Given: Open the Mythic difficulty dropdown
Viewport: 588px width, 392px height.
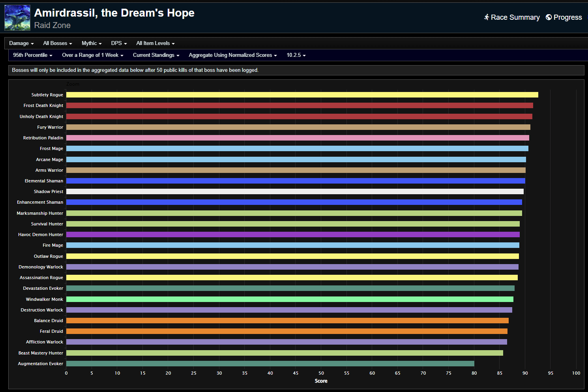Looking at the screenshot, I should click(91, 43).
